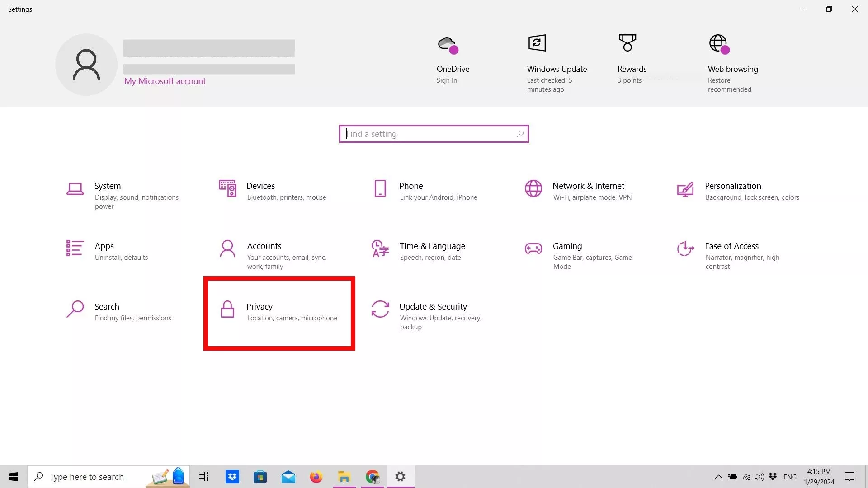This screenshot has width=868, height=488.
Task: Open the System settings laptop icon
Action: tap(75, 189)
